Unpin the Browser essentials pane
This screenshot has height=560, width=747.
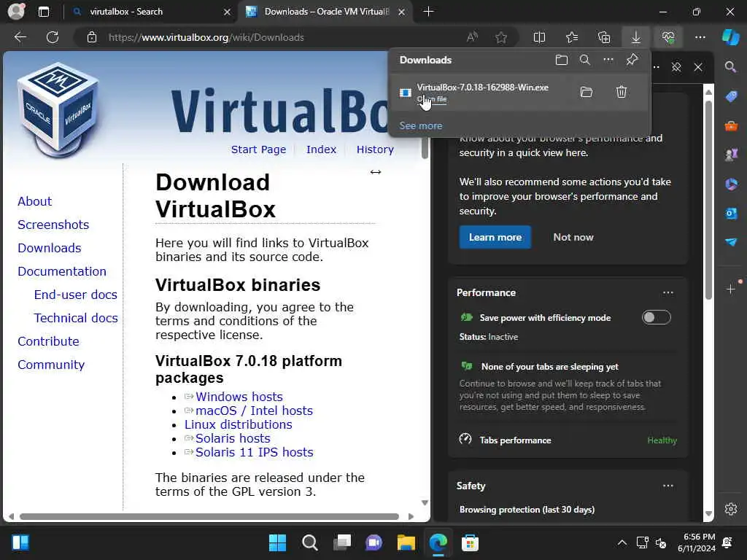click(x=676, y=66)
